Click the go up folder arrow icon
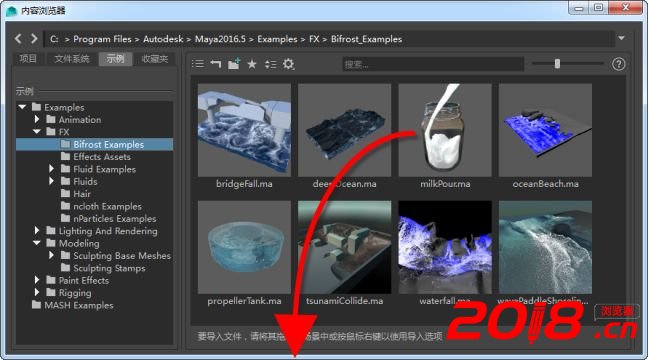Screen dimensions: 648x360 point(216,64)
